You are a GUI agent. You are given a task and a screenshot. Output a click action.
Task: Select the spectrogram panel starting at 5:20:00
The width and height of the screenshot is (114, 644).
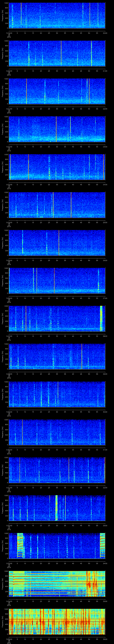57,53
